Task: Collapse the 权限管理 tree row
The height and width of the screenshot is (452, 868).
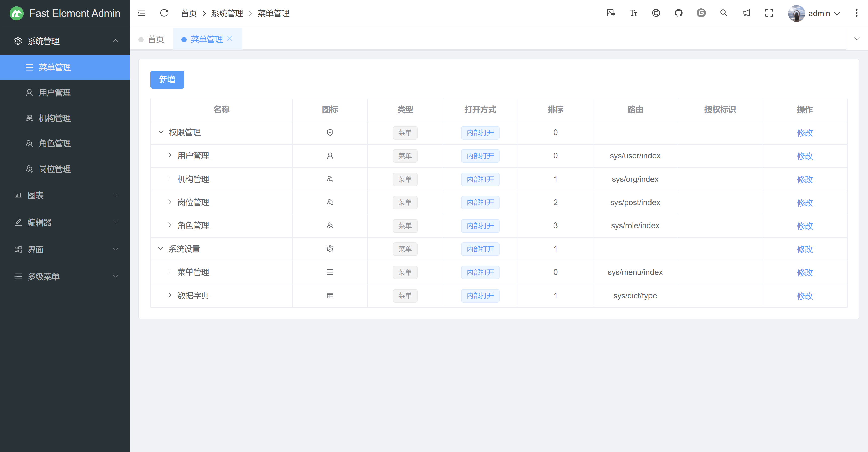Action: click(161, 132)
